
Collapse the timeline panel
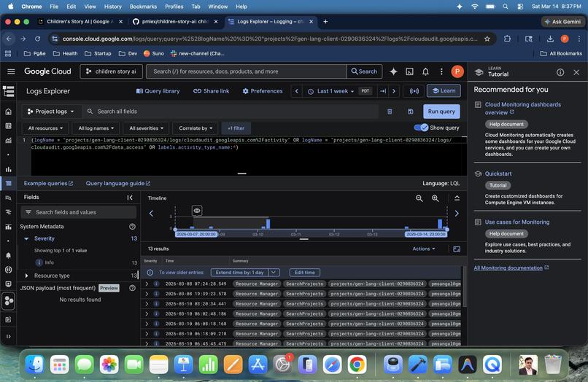tap(457, 198)
